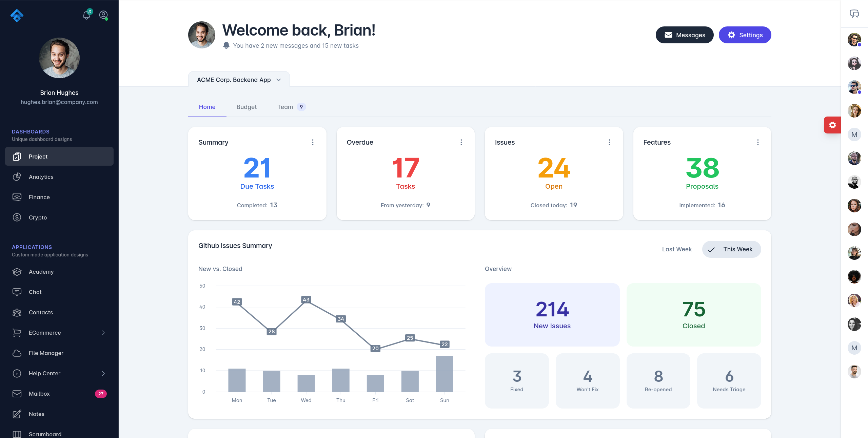Open the theme settings gear on right edge
Image resolution: width=868 pixels, height=438 pixels.
(832, 125)
